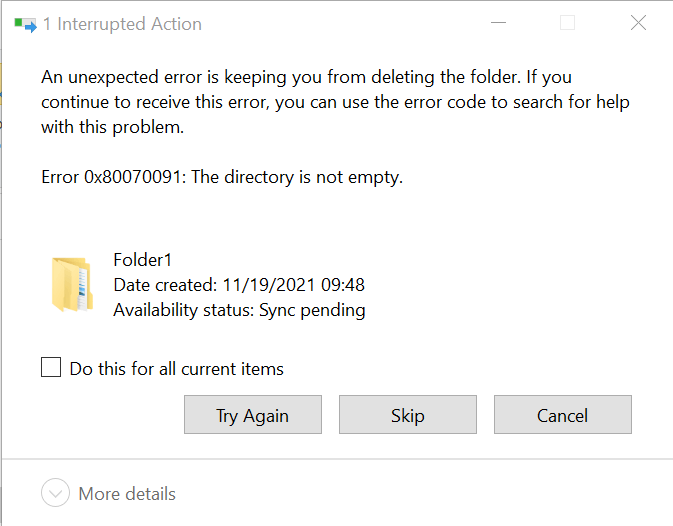This screenshot has width=673, height=526.
Task: Click the file transfer icon in title bar
Action: [x=26, y=24]
